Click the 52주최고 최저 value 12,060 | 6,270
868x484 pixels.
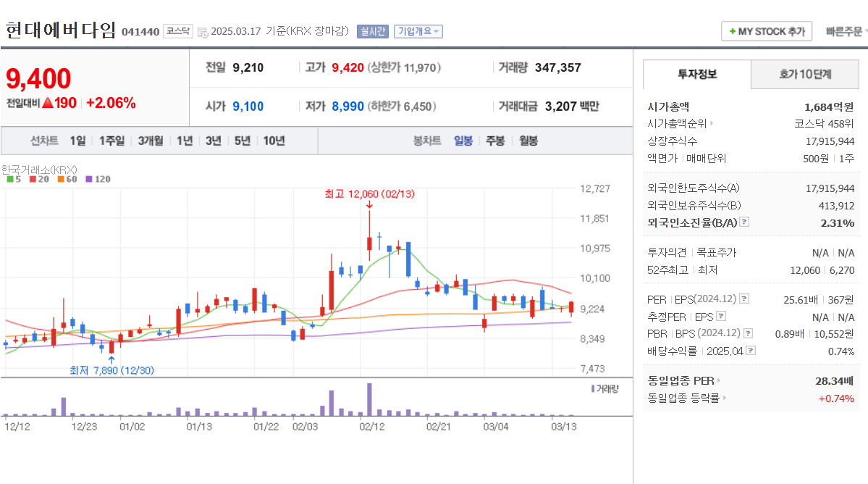[822, 270]
